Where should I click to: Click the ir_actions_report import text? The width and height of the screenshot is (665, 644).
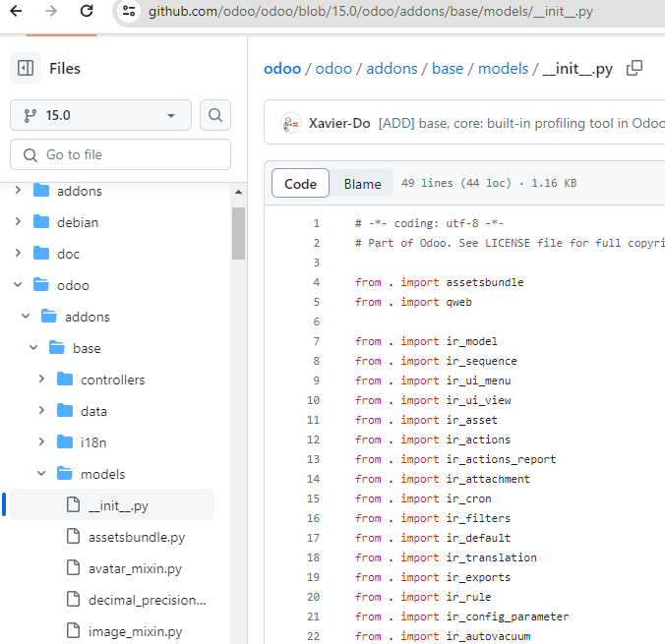tap(501, 459)
